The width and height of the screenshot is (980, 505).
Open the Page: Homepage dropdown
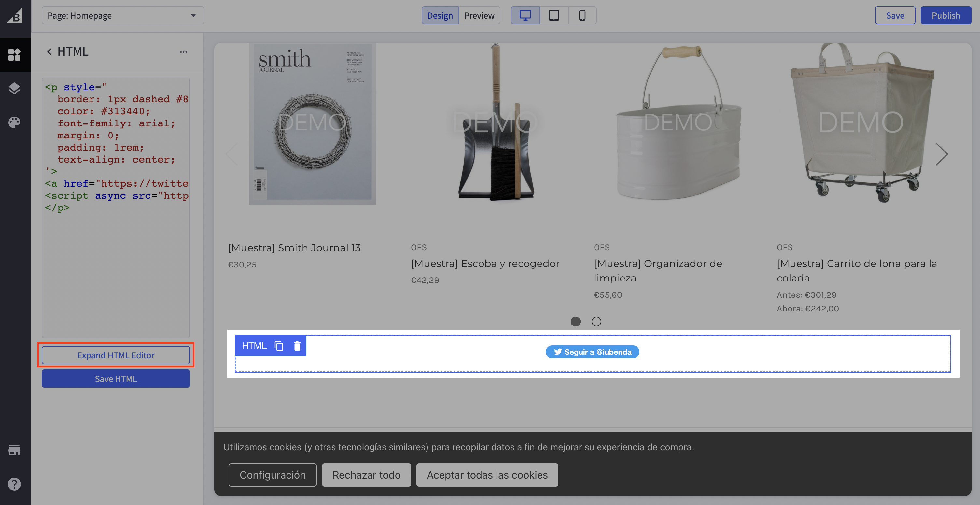point(122,16)
